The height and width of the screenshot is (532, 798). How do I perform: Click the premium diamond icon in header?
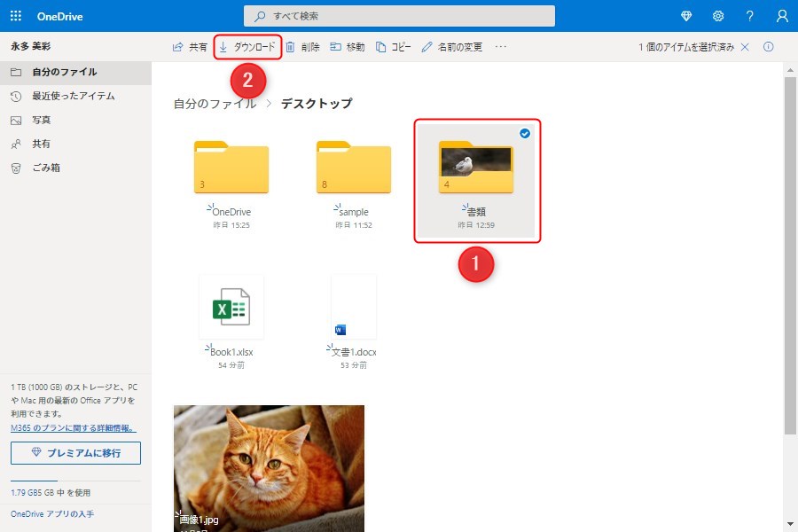[x=686, y=16]
